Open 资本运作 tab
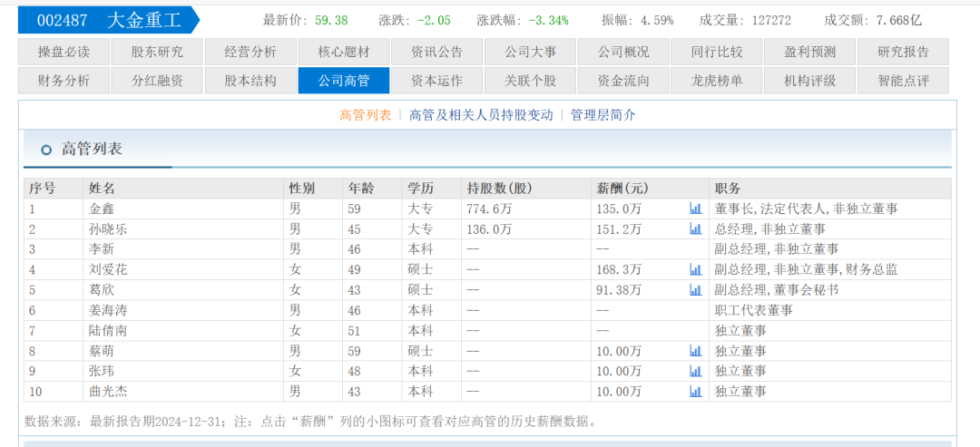Image resolution: width=980 pixels, height=447 pixels. [x=436, y=81]
